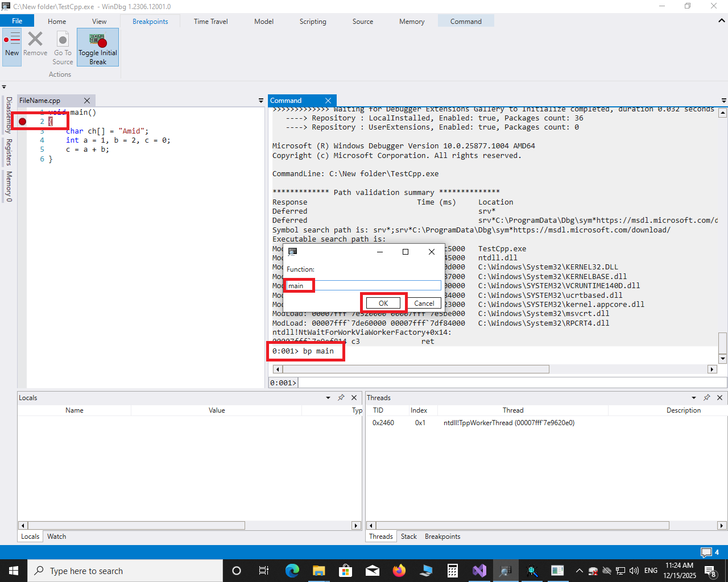Click Go To Source icon
This screenshot has width=728, height=582.
pos(63,40)
